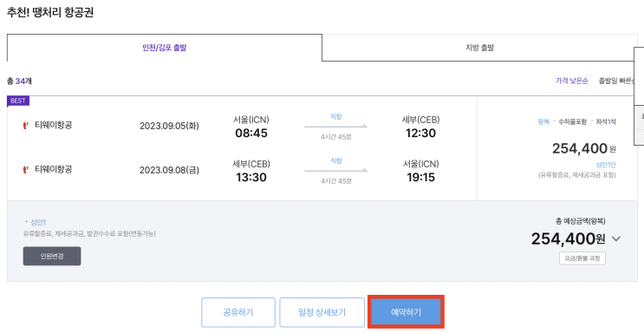The height and width of the screenshot is (333, 644).
Task: Click the 254,400원 fare in flight card
Action: pyautogui.click(x=583, y=148)
